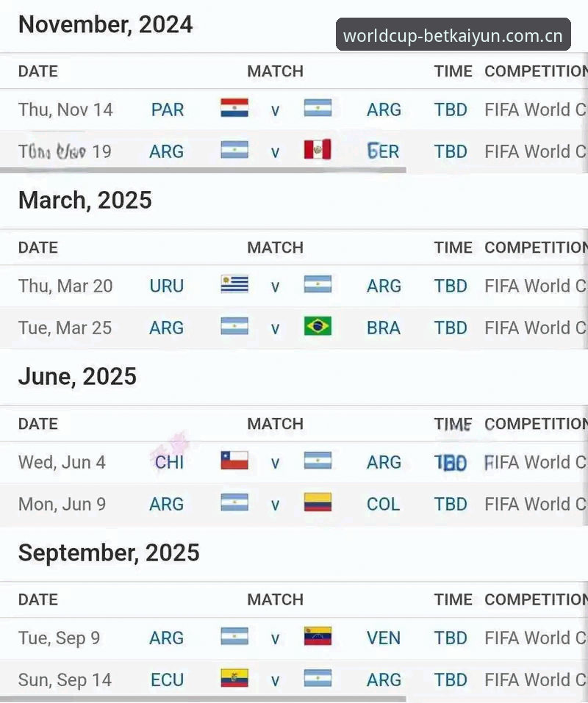This screenshot has height=703, width=588.
Task: Click horizontal scrollbar under September 2025 table
Action: pos(203,699)
